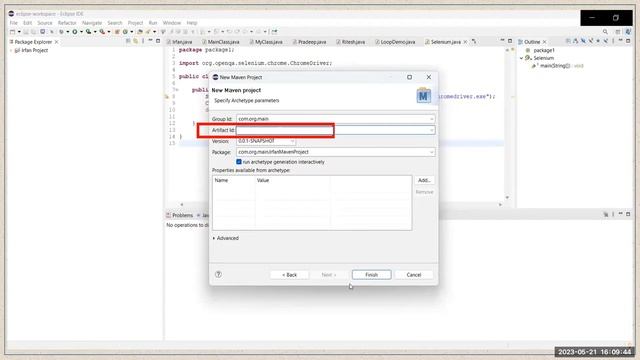
Task: Minimize the editor area
Action: click(502, 41)
